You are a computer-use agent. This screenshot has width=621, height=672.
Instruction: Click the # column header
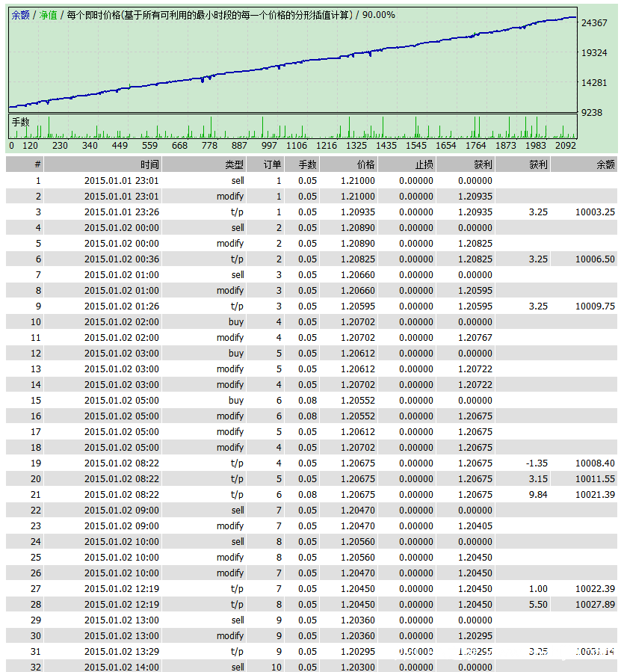click(37, 164)
